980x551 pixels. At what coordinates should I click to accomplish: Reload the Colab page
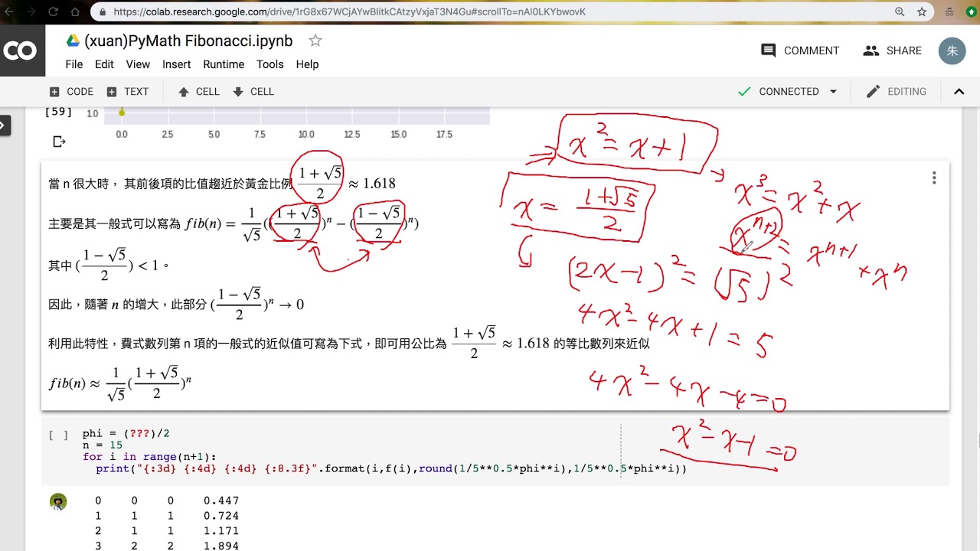[54, 11]
